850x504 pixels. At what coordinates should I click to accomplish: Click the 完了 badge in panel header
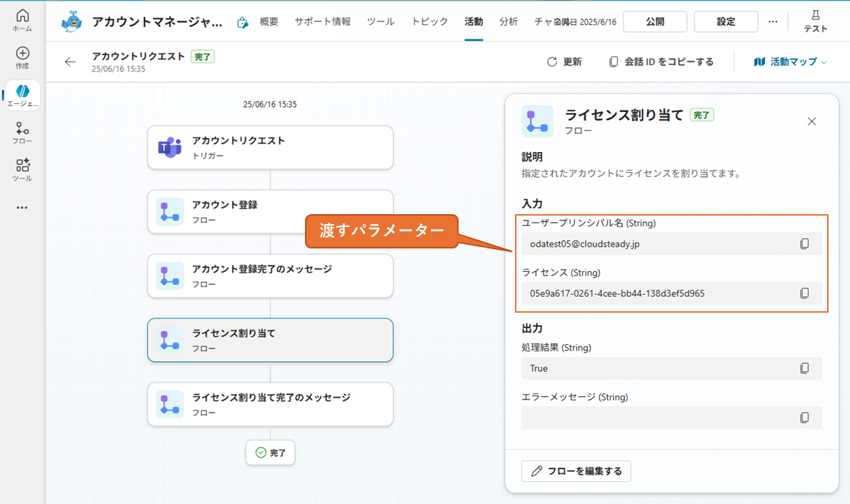[702, 115]
